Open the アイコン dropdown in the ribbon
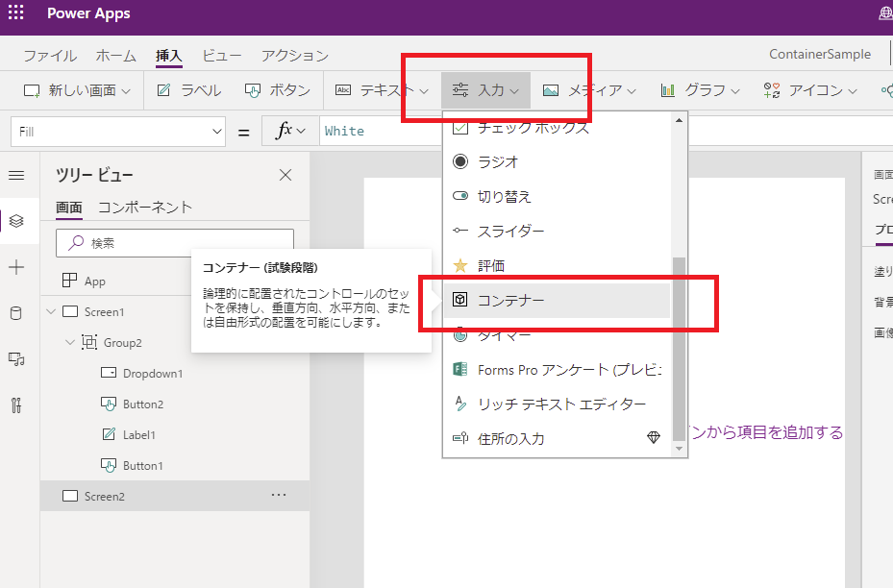 click(x=809, y=90)
